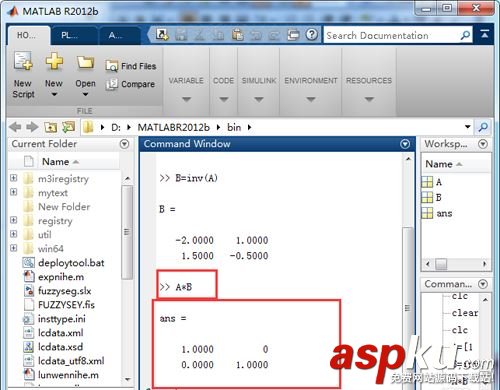This screenshot has width=500, height=390.
Task: Expand the m3iregistry folder
Action: pyautogui.click(x=14, y=178)
